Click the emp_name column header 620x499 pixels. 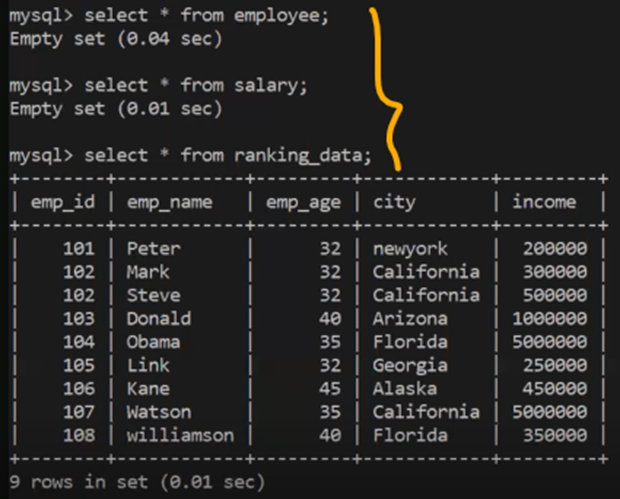point(170,202)
